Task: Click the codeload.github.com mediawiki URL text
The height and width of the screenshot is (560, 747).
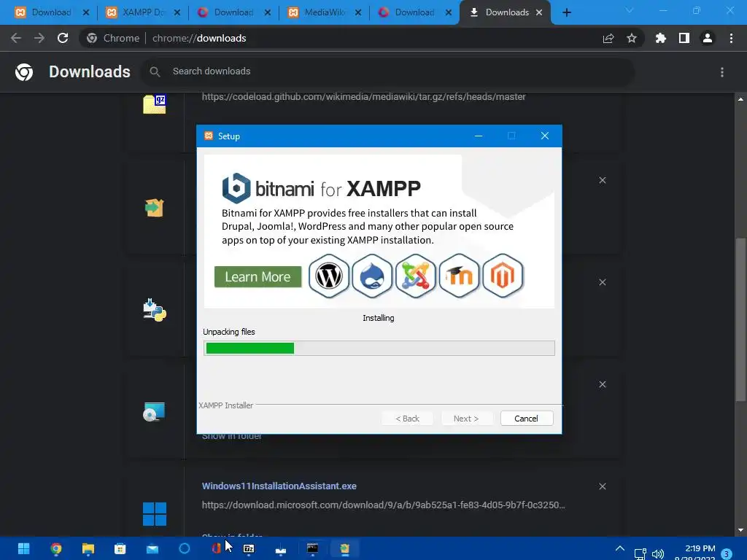Action: (x=363, y=97)
